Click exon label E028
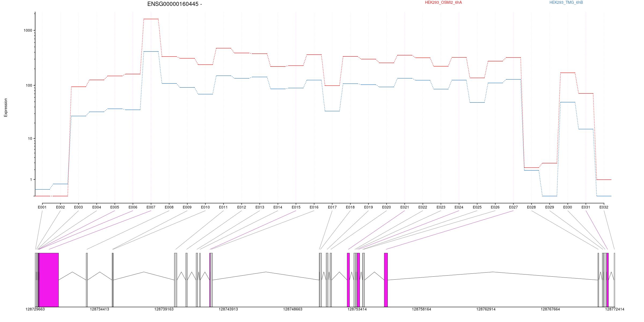This screenshot has width=644, height=322. 531,207
